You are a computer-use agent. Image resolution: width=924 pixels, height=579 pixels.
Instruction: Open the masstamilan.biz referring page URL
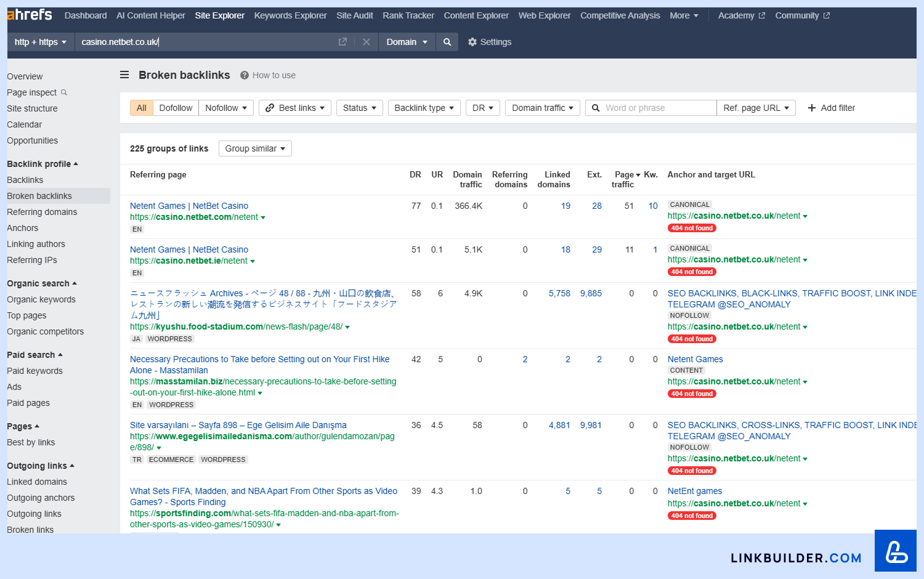point(263,387)
